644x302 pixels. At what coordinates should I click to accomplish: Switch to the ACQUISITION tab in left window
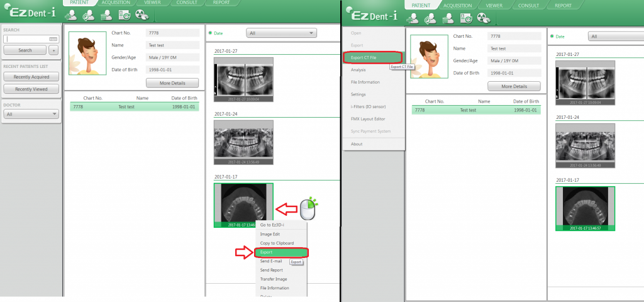coord(116,3)
